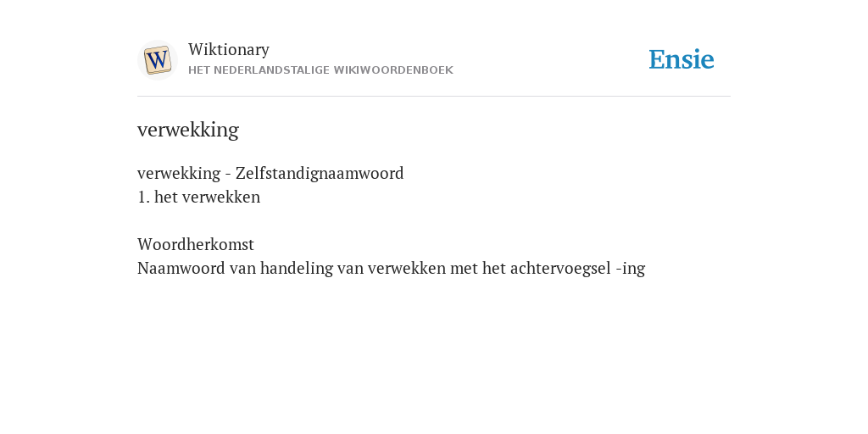
Task: Click the word Zelfstandignaamwoord
Action: tap(320, 173)
